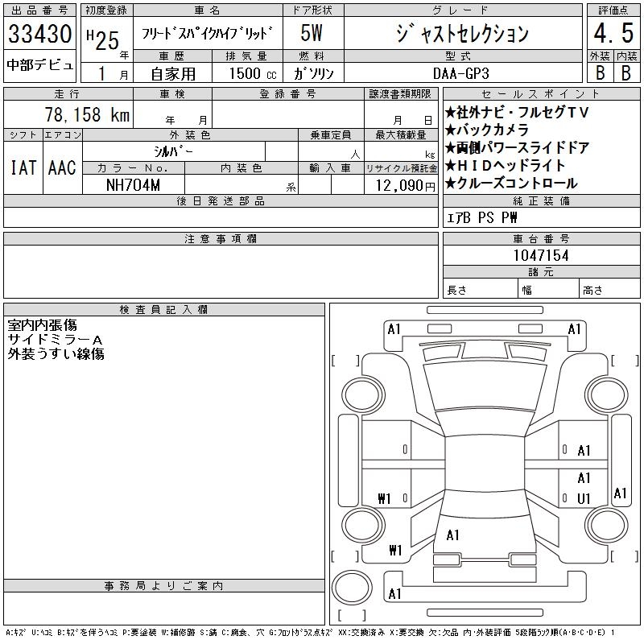Select the 車台番号 header

click(541, 238)
